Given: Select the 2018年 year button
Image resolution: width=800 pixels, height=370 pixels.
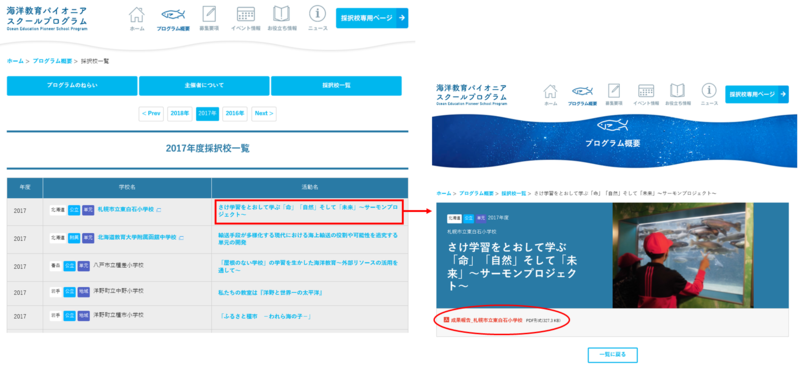Looking at the screenshot, I should 180,114.
